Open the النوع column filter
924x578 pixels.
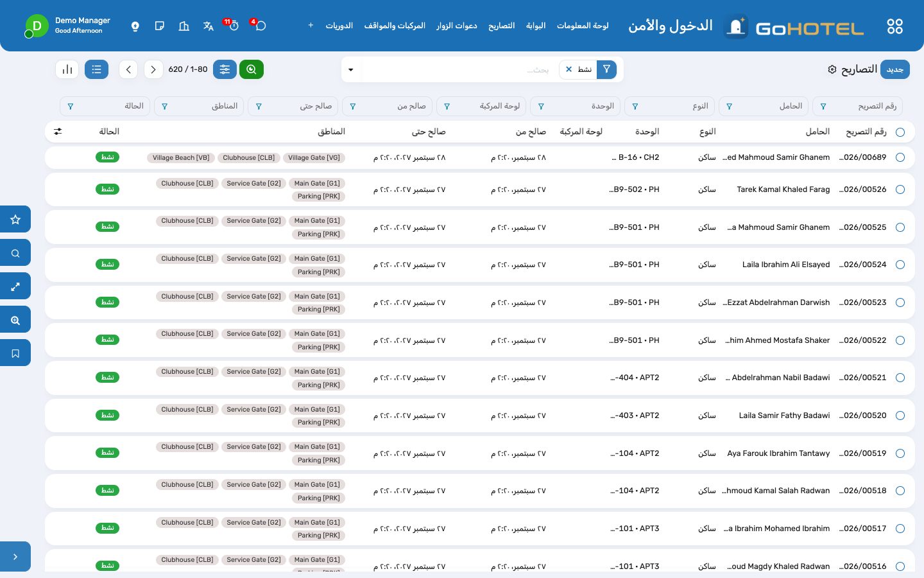(669, 106)
